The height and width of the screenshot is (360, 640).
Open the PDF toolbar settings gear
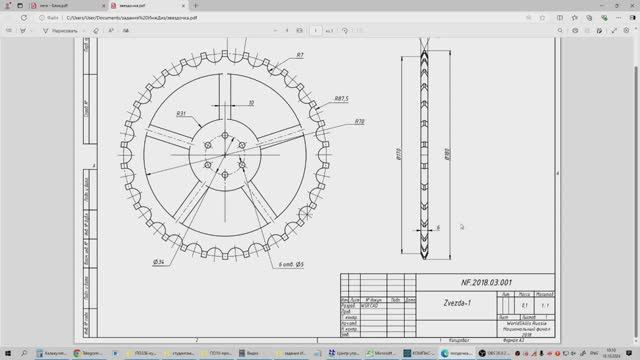tap(627, 31)
